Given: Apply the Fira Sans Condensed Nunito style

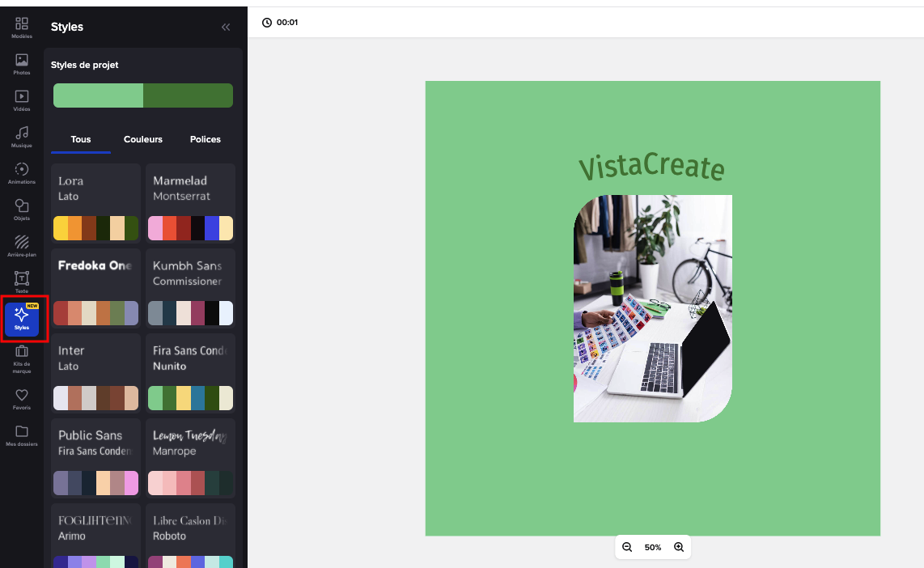Looking at the screenshot, I should 190,373.
